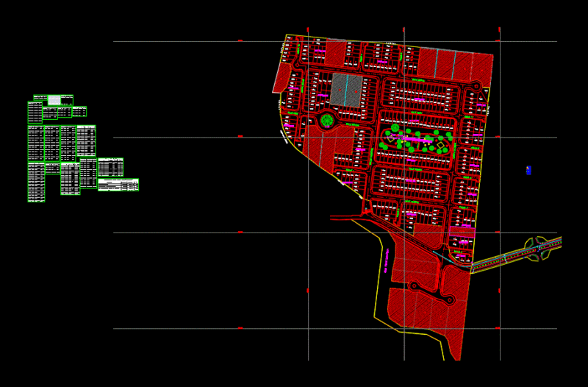This screenshot has height=387, width=588.
Task: Select the tall green-bordered table at bottom left
Action: click(36, 182)
